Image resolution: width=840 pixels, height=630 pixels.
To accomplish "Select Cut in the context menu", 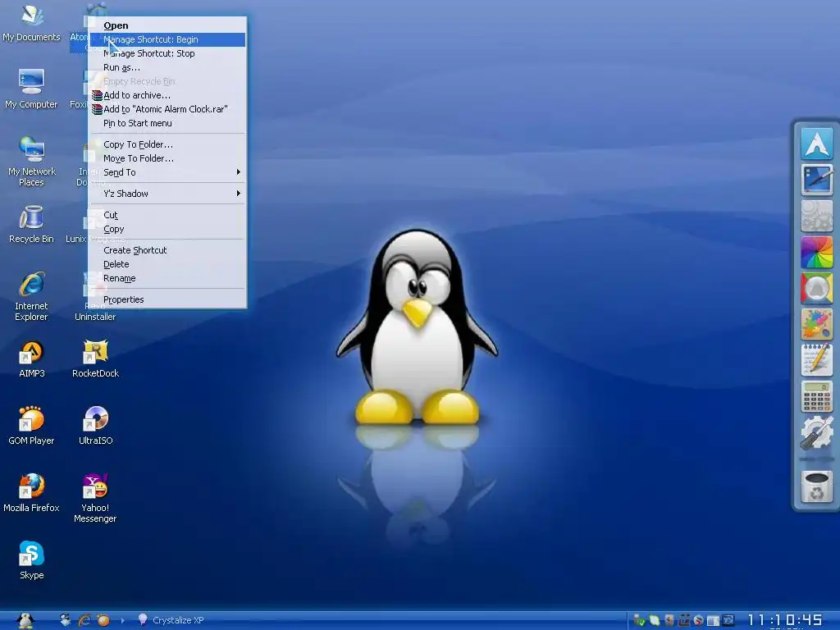I will coord(167,215).
